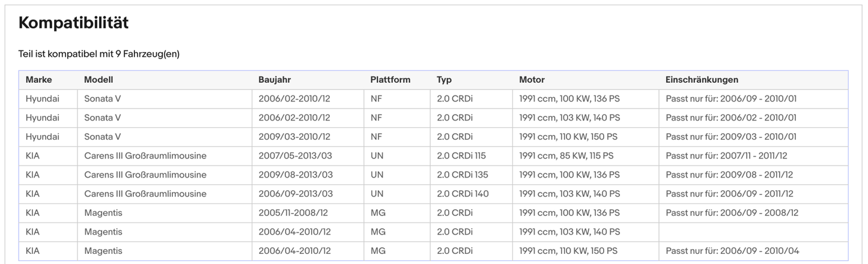Select the Einschränkungen column header

[x=702, y=80]
